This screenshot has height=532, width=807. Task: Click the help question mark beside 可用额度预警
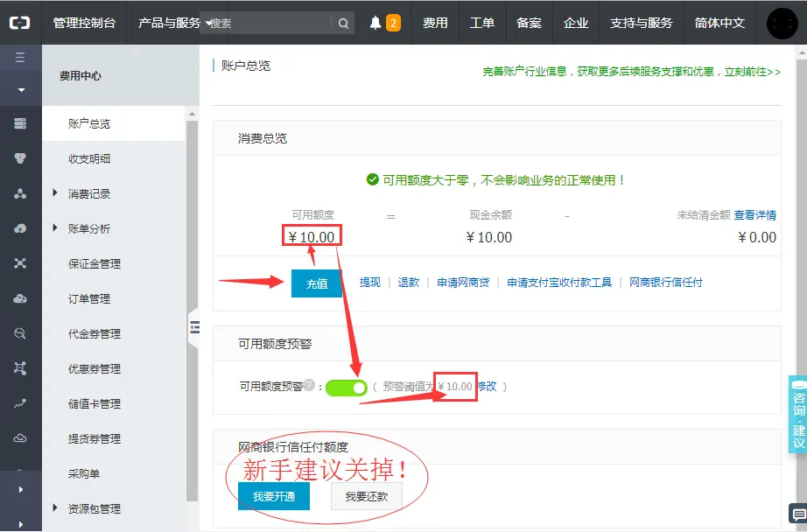(x=309, y=384)
